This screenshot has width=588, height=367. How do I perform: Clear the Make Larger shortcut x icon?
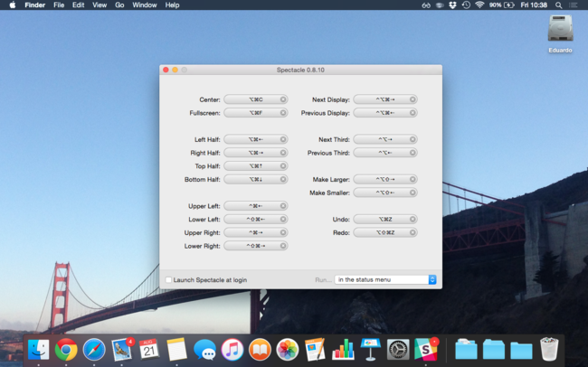click(413, 179)
